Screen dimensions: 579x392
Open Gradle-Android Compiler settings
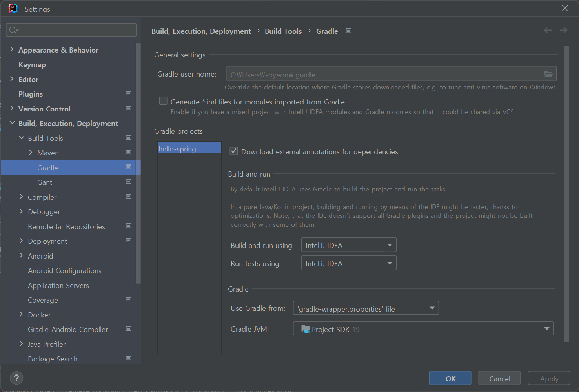pos(68,329)
